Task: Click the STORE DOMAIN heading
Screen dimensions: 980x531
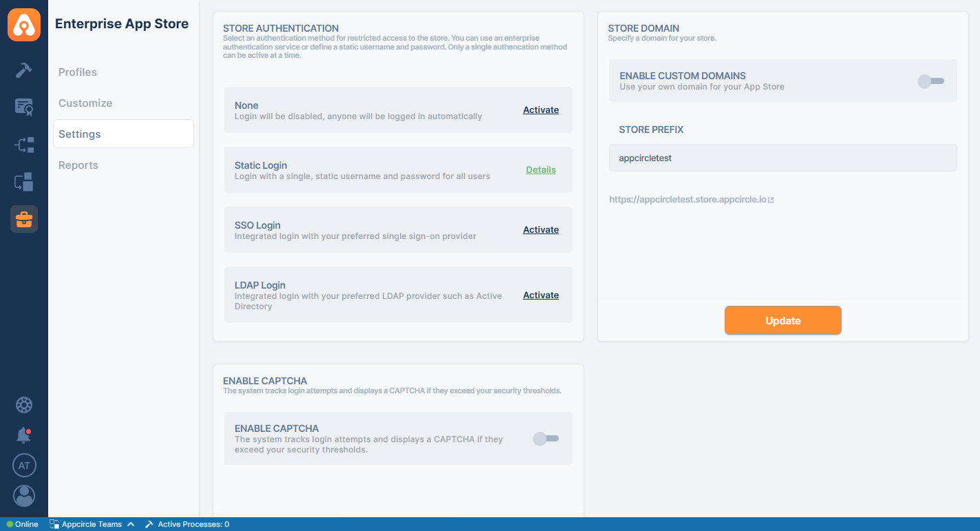Action: [x=643, y=28]
